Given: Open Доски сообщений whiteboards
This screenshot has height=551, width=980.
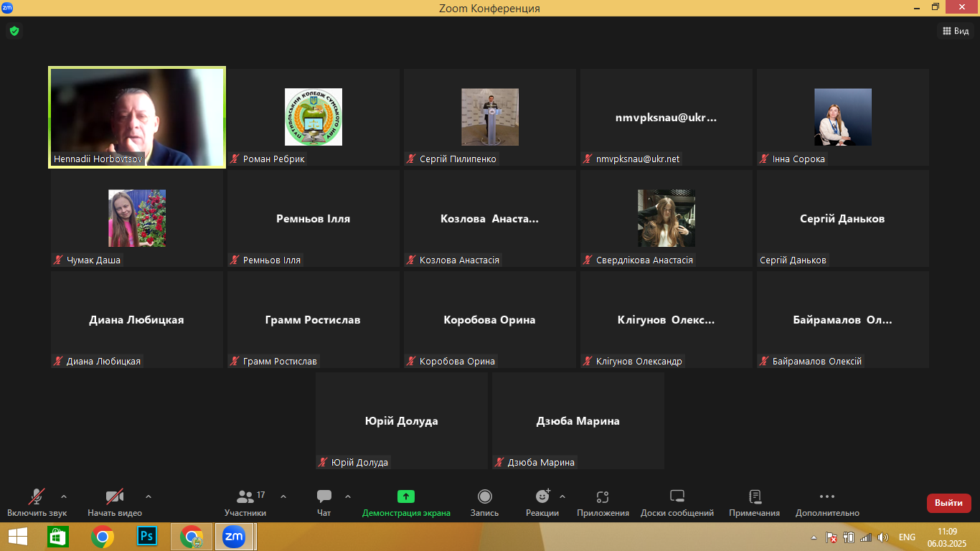Looking at the screenshot, I should point(677,502).
